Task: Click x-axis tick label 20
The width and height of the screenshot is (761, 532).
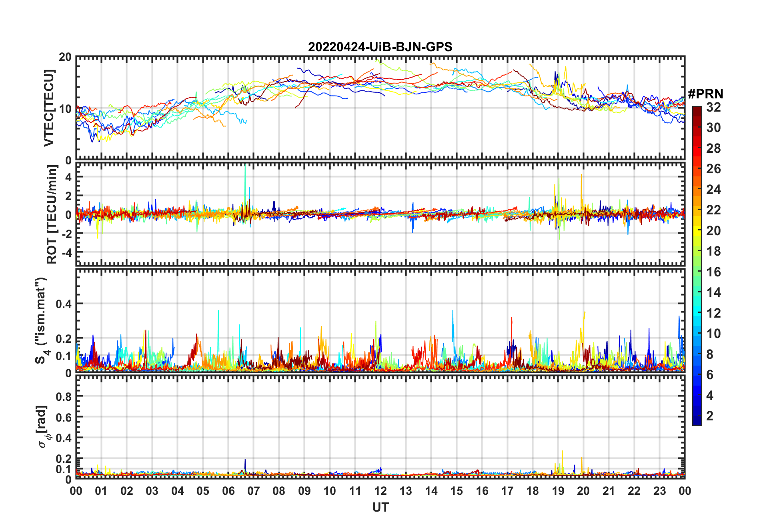Action: point(583,491)
